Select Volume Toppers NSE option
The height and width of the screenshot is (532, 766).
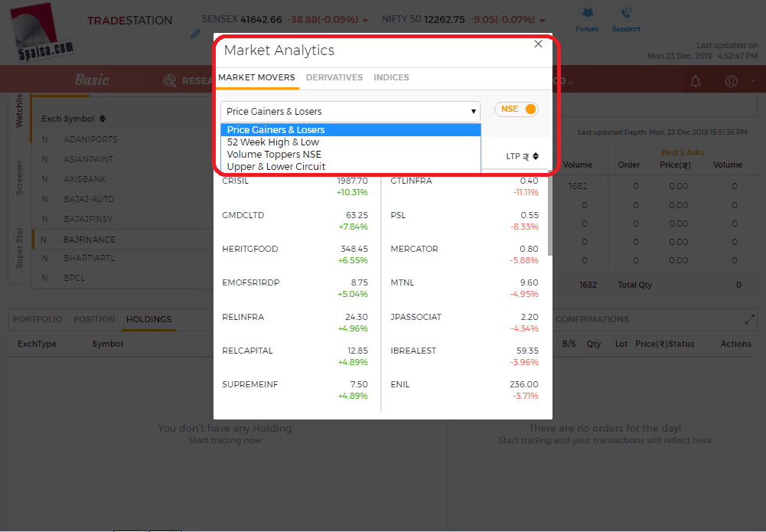point(350,155)
